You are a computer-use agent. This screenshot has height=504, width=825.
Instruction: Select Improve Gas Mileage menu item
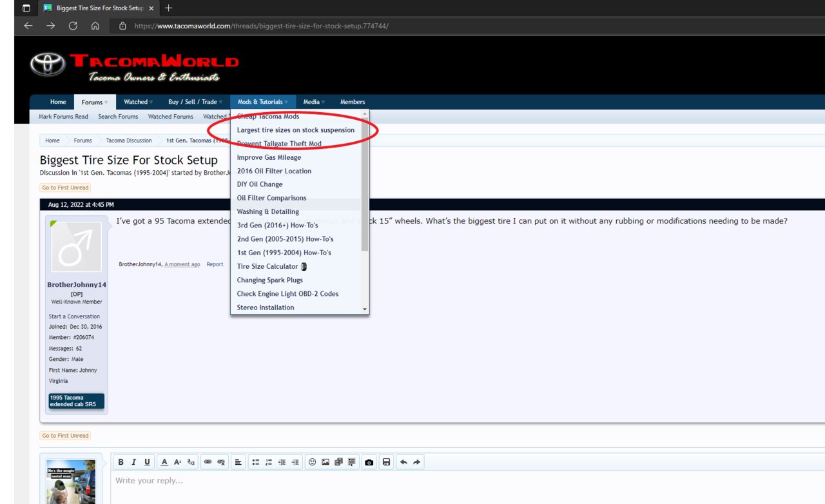(x=269, y=157)
